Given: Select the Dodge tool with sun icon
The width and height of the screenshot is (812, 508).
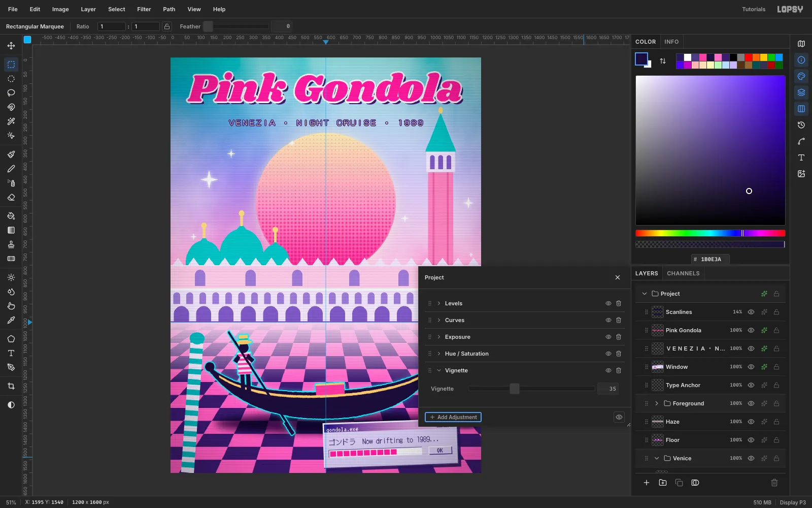Looking at the screenshot, I should pos(11,277).
